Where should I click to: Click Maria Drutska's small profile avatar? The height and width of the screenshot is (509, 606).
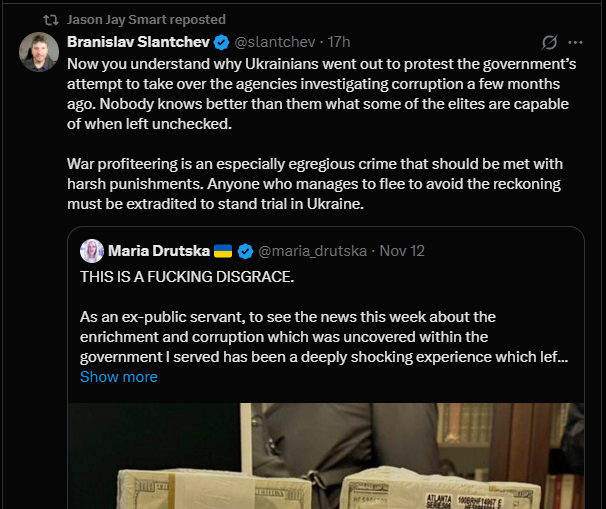(x=92, y=250)
